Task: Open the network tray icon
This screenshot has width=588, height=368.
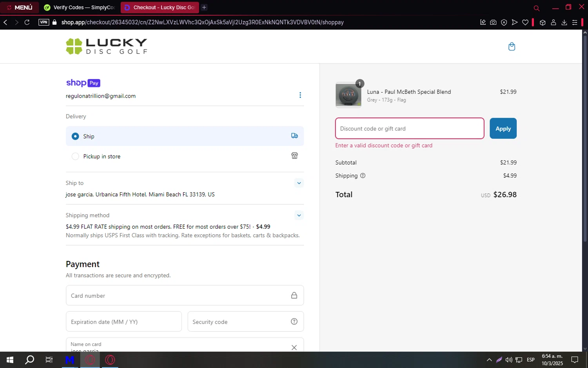Action: tap(519, 360)
